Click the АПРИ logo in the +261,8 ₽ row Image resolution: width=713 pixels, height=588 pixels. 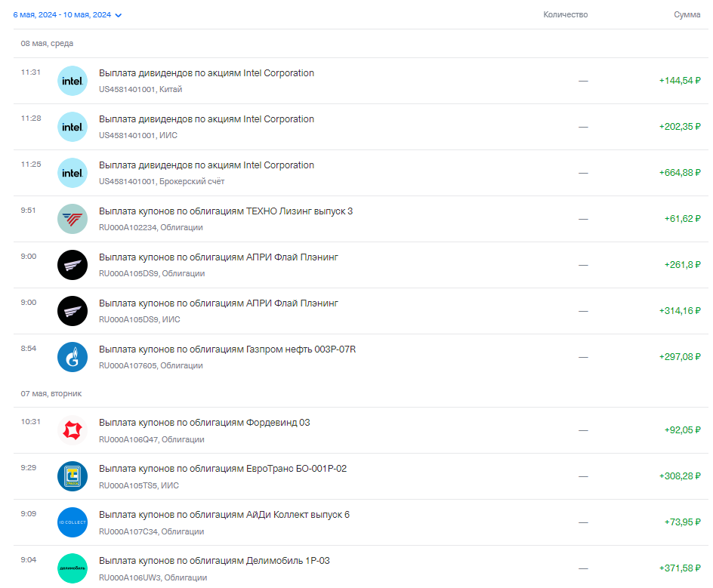73,265
